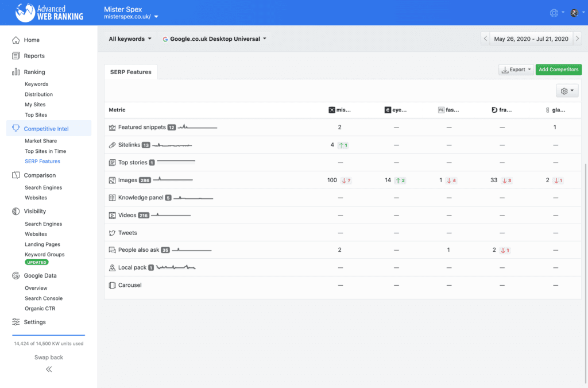Go to next date range arrow
Image resolution: width=588 pixels, height=388 pixels.
point(578,39)
